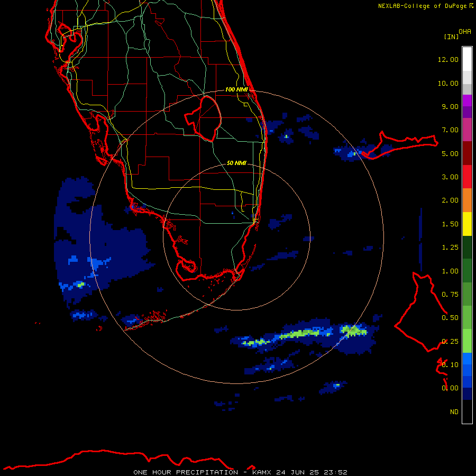Screen dimensions: 476x476
Task: Pick the black ND swatch at scale bottom
Action: tap(467, 411)
